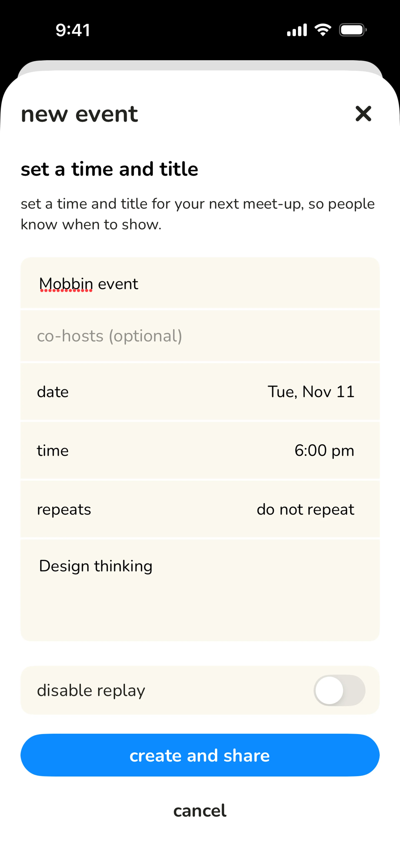The width and height of the screenshot is (400, 868).
Task: Tap the Wi-Fi status icon
Action: coord(322,30)
